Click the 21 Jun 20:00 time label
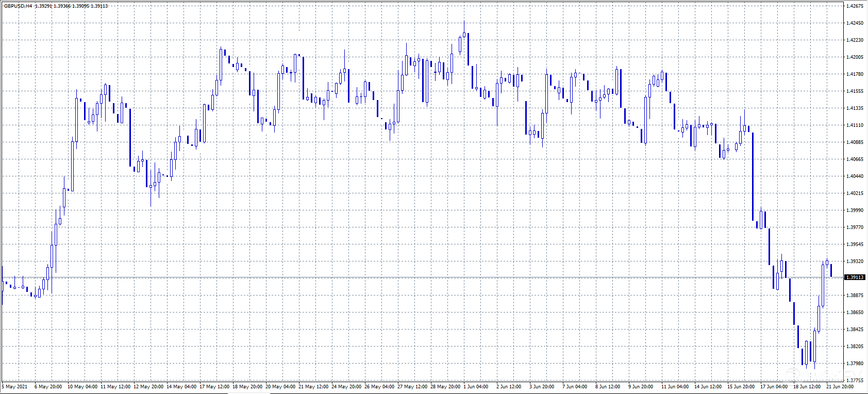Viewport: 868px width, 394px height. click(840, 387)
